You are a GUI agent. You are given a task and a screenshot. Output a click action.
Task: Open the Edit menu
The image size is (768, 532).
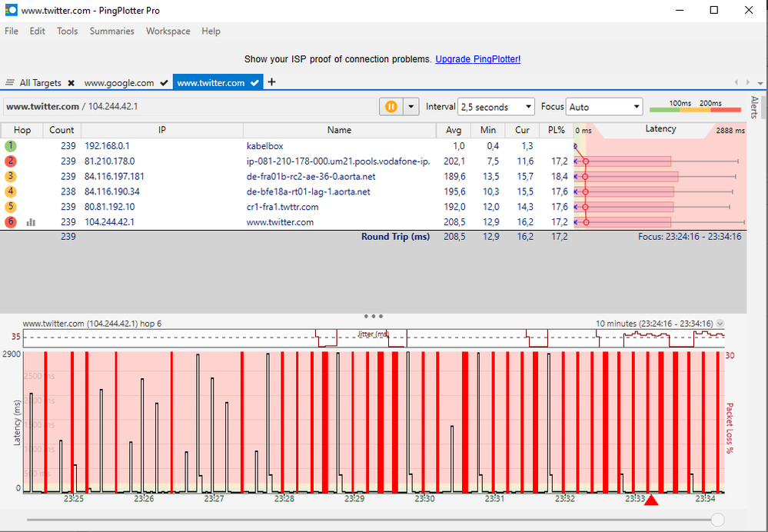click(37, 31)
